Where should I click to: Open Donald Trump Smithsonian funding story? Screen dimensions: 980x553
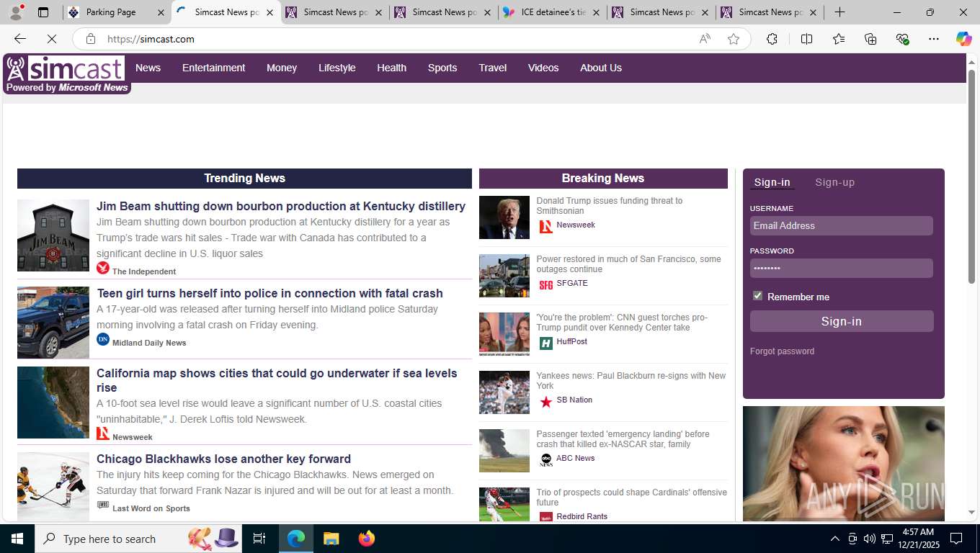pyautogui.click(x=609, y=206)
